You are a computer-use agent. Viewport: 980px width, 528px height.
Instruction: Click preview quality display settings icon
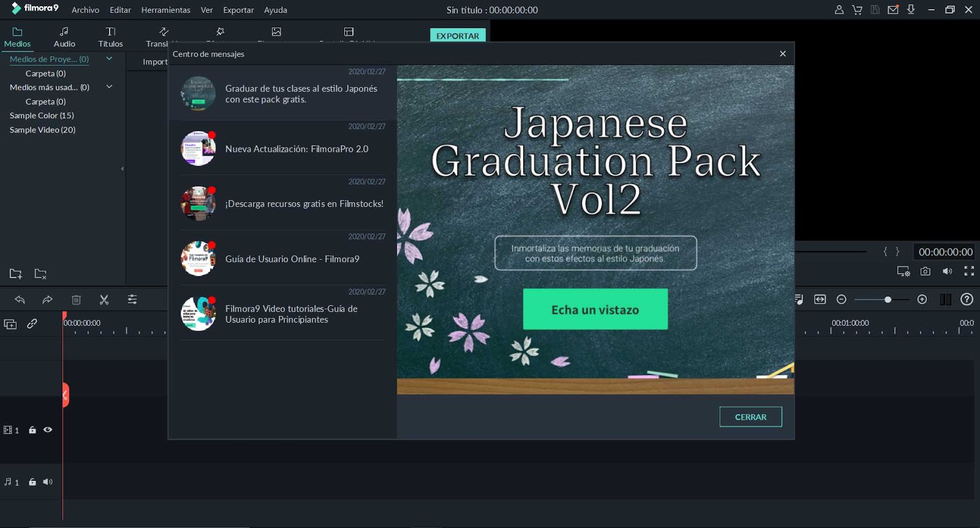[903, 271]
